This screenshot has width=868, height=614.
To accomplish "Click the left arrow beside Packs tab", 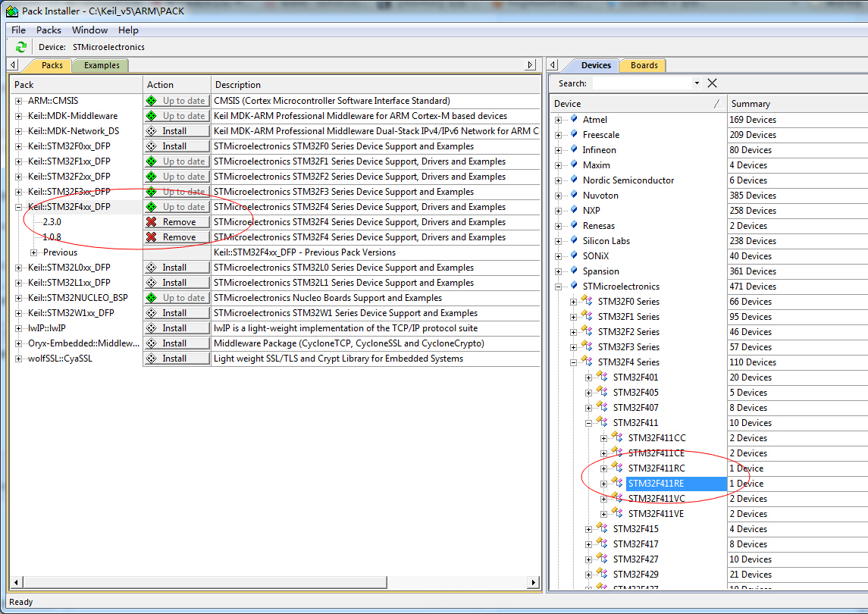I will pos(14,64).
